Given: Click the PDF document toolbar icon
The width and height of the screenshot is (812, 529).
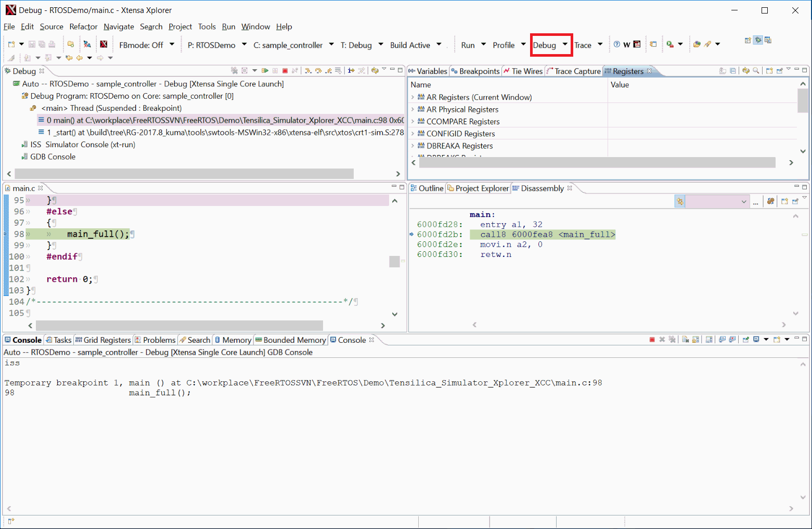Looking at the screenshot, I should pos(637,44).
